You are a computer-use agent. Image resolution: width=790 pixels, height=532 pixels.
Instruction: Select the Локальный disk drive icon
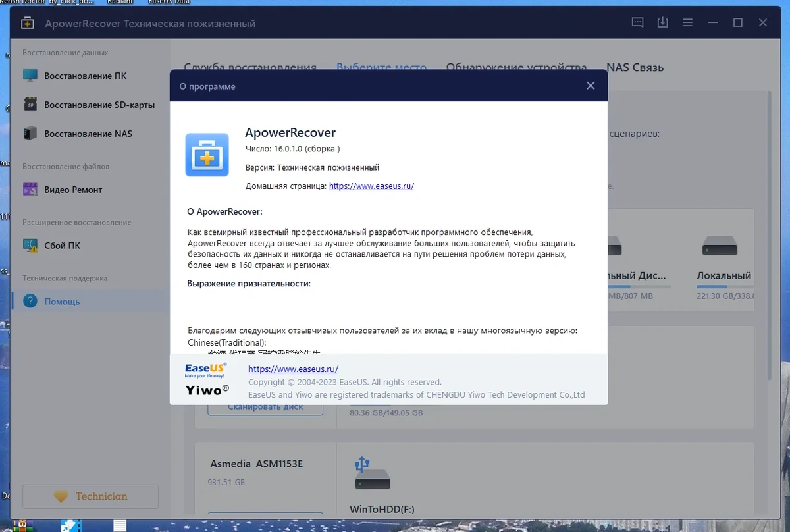tap(720, 246)
